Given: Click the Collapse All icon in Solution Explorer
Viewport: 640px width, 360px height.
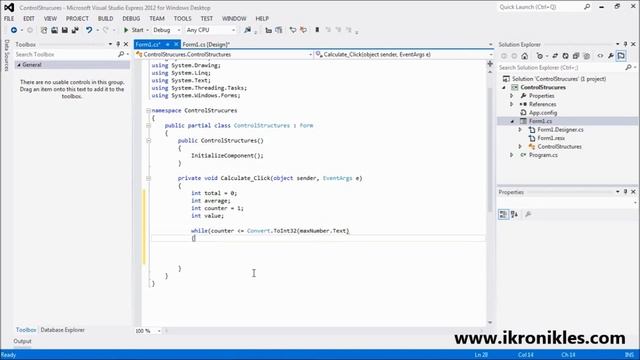Looking at the screenshot, I should pos(576,56).
